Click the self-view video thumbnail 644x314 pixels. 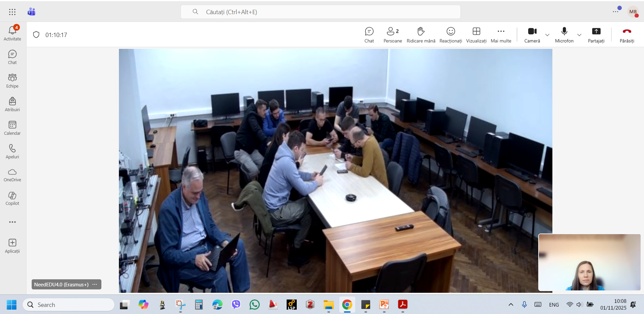coord(589,262)
